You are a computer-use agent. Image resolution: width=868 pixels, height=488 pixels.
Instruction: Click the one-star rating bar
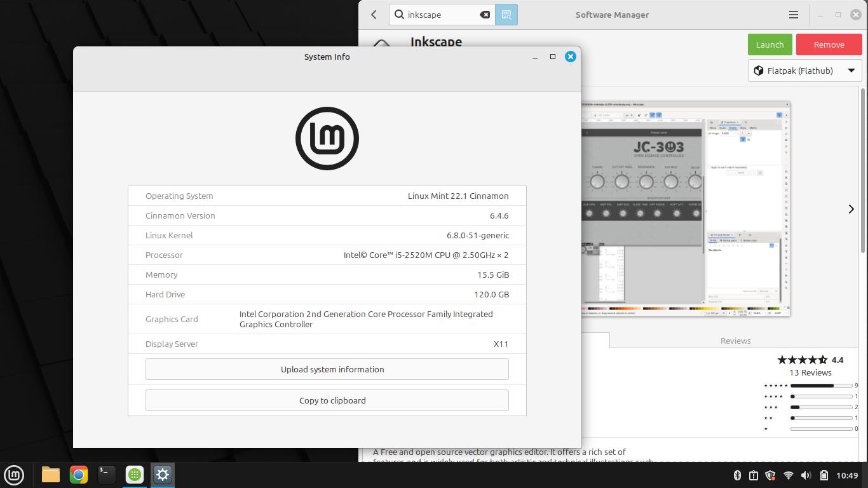[821, 429]
